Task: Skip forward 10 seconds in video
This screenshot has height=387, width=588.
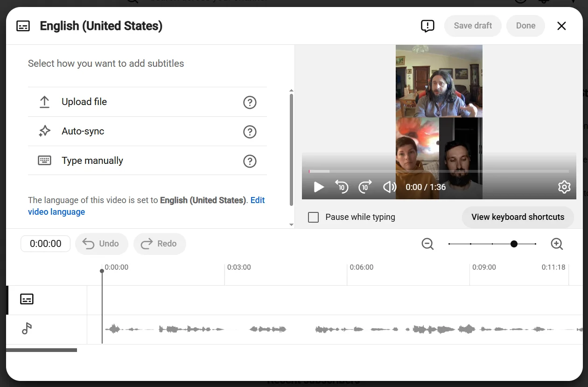Action: (365, 187)
